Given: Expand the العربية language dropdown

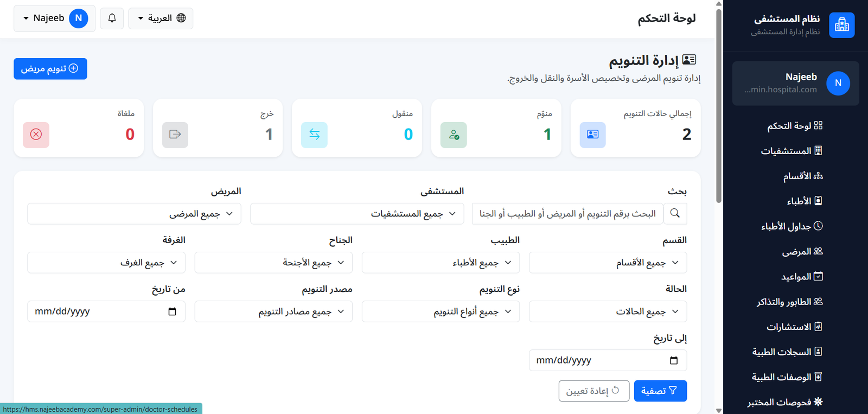Looking at the screenshot, I should (x=161, y=18).
